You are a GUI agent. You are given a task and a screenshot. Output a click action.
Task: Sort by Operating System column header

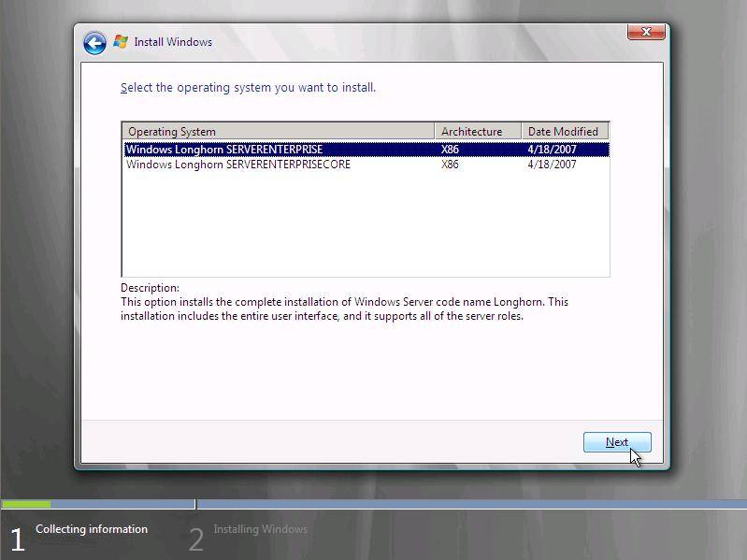pos(279,132)
